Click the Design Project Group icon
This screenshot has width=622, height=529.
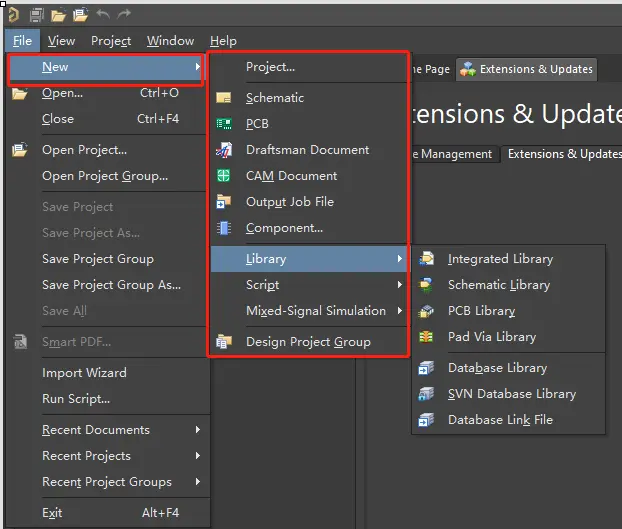[x=224, y=341]
